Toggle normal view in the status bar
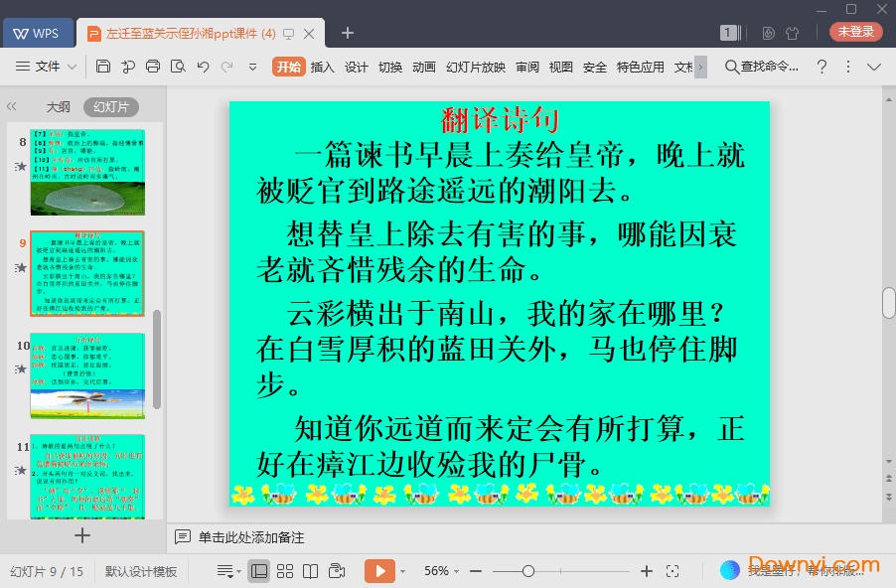 (258, 571)
